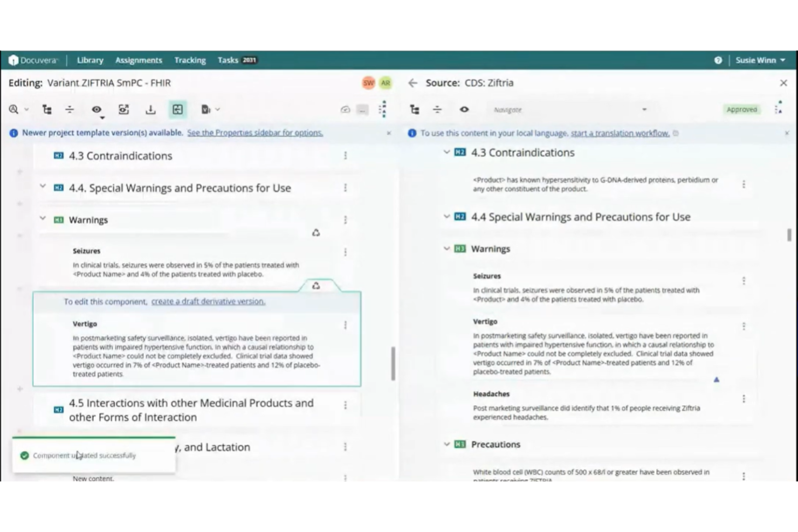The height and width of the screenshot is (532, 798).
Task: Open options menu for Headaches in Source panel
Action: point(744,399)
